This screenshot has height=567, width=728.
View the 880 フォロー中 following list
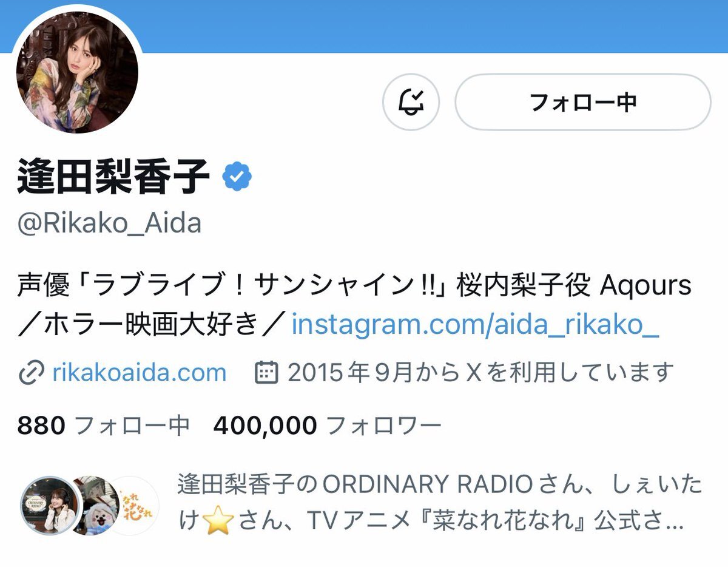pyautogui.click(x=103, y=426)
